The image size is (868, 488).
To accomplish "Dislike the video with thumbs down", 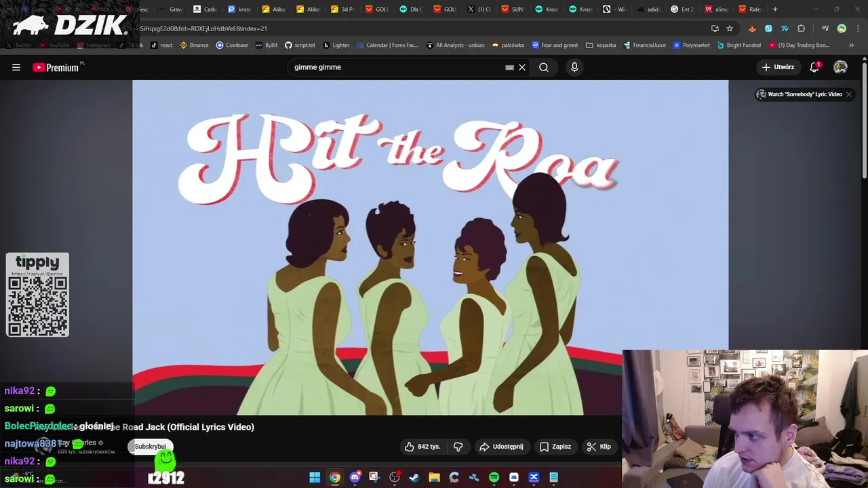I will point(458,447).
